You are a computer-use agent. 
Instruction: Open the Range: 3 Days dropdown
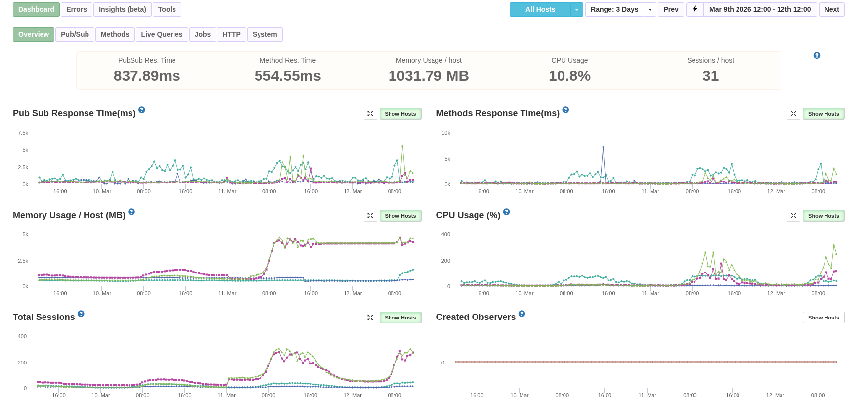[x=650, y=9]
